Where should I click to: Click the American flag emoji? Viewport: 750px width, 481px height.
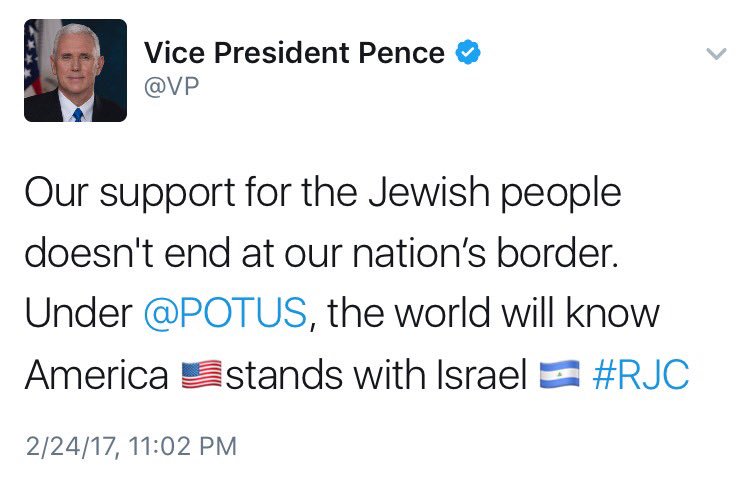tap(201, 374)
